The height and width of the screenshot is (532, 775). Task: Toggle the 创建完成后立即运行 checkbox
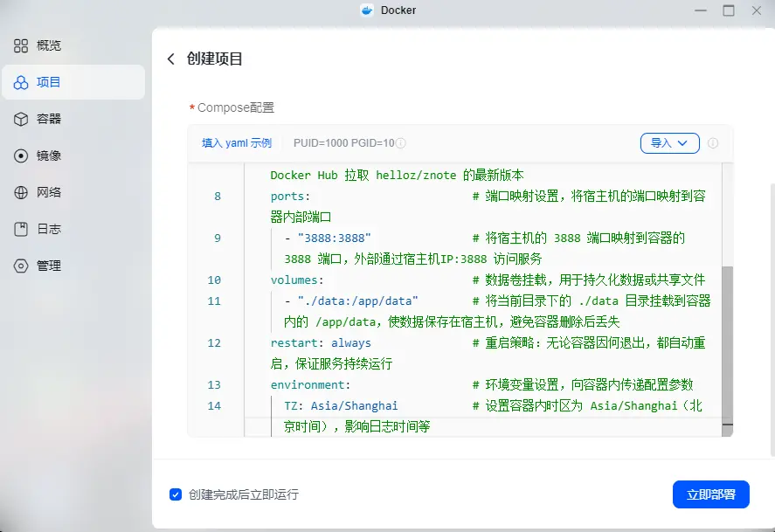[x=176, y=494]
